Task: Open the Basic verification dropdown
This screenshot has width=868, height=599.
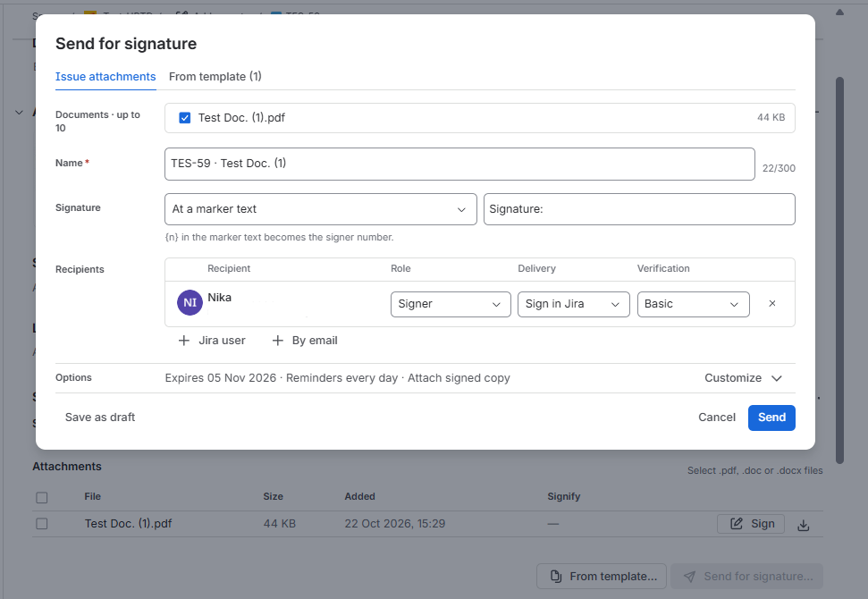Action: [x=693, y=305]
